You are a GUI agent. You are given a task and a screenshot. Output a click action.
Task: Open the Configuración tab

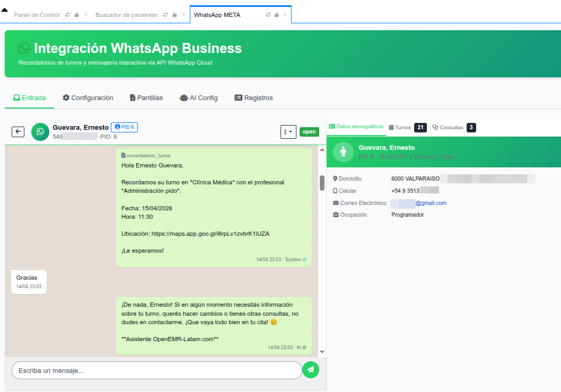click(x=88, y=98)
